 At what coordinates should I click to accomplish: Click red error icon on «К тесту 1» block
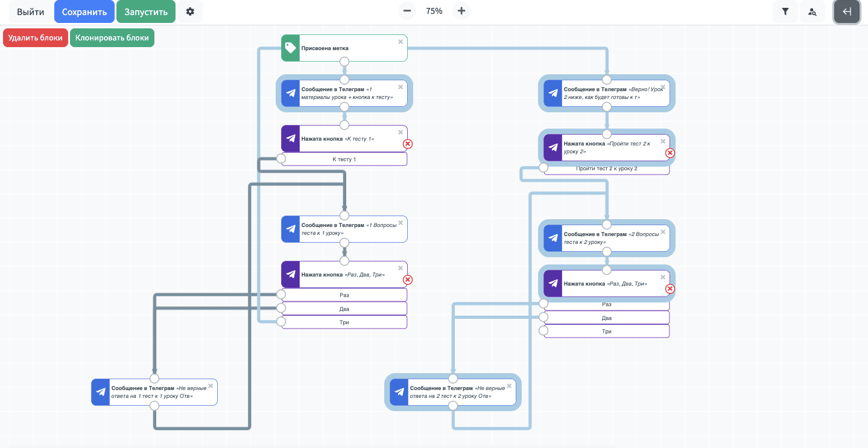[x=408, y=144]
